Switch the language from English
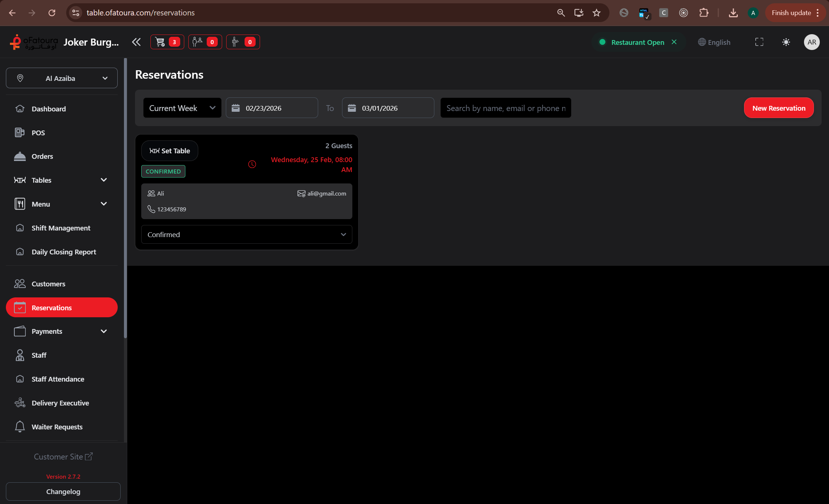Image resolution: width=829 pixels, height=504 pixels. pos(714,42)
